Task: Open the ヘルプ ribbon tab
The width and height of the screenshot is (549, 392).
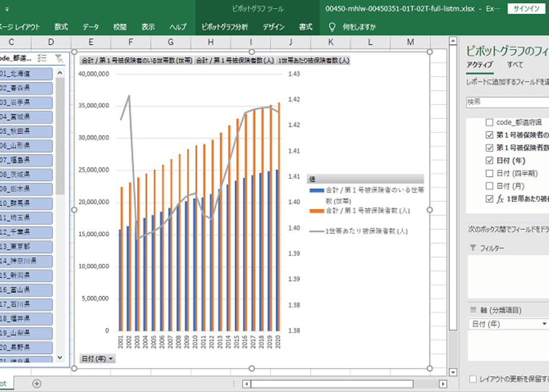Action: [178, 27]
